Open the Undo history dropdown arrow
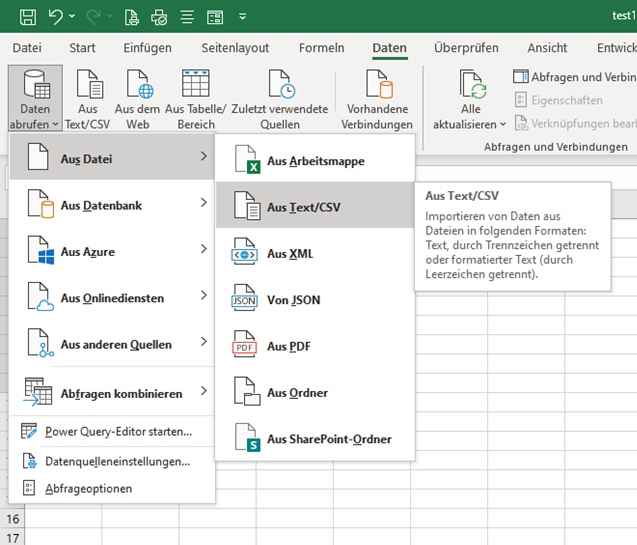The width and height of the screenshot is (637, 545). click(72, 16)
